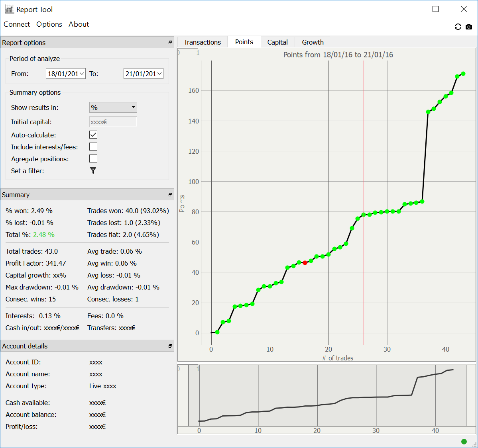
Task: Click the green connection status indicator
Action: [464, 441]
